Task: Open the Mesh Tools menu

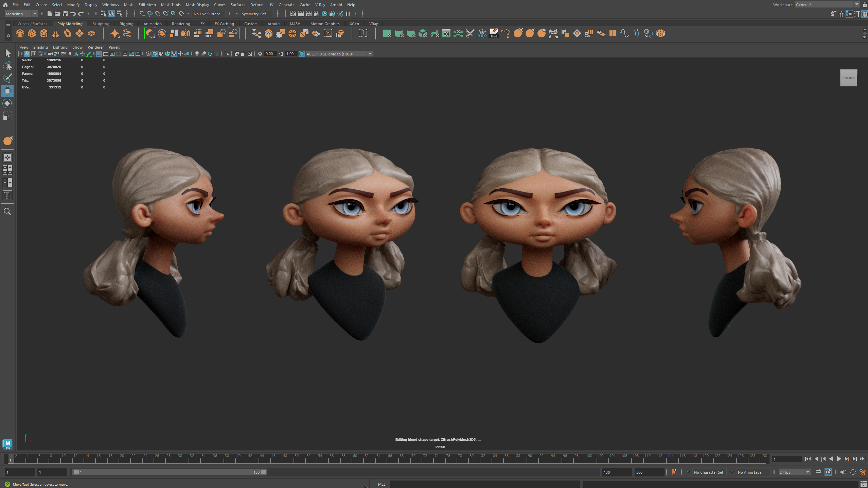Action: [171, 5]
